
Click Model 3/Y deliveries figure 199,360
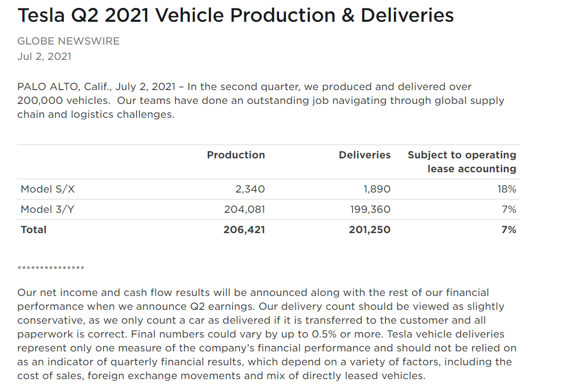pyautogui.click(x=370, y=209)
